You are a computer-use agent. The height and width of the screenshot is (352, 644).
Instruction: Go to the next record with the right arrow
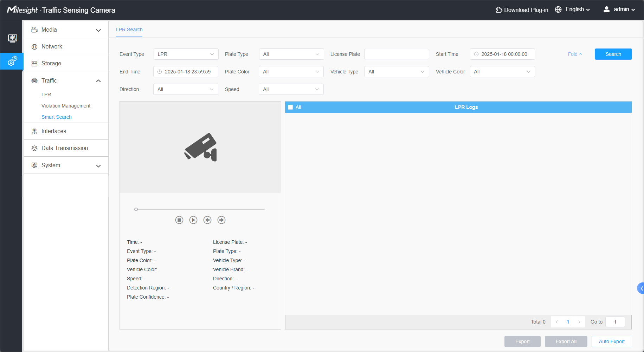(221, 220)
